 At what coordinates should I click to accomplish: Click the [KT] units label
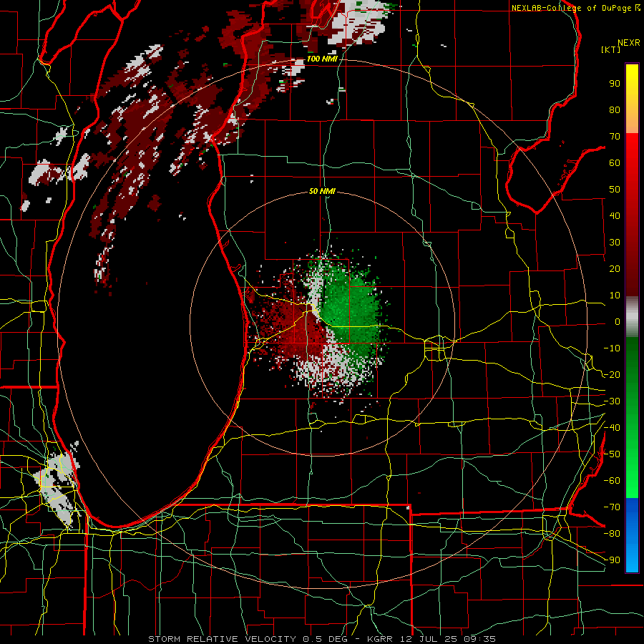[x=611, y=49]
